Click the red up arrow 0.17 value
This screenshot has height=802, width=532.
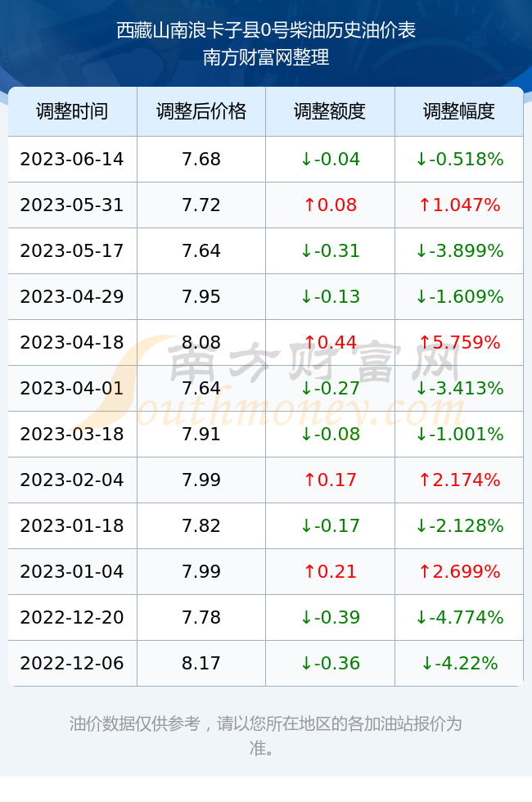(x=330, y=480)
